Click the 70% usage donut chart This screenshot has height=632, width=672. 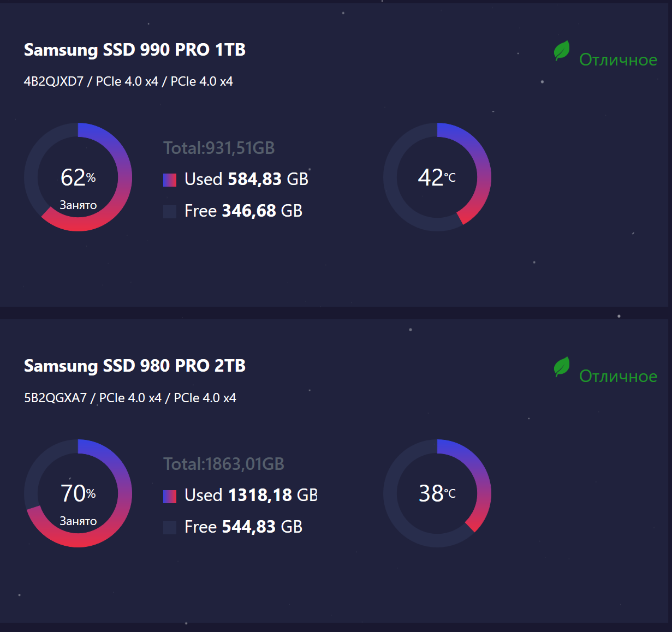(x=78, y=493)
